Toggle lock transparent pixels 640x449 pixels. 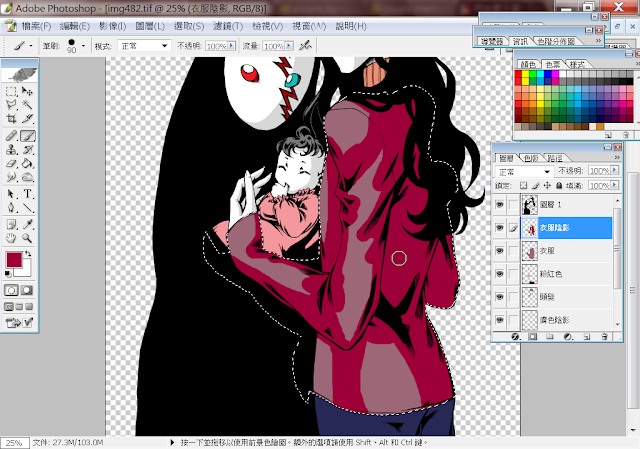click(523, 186)
